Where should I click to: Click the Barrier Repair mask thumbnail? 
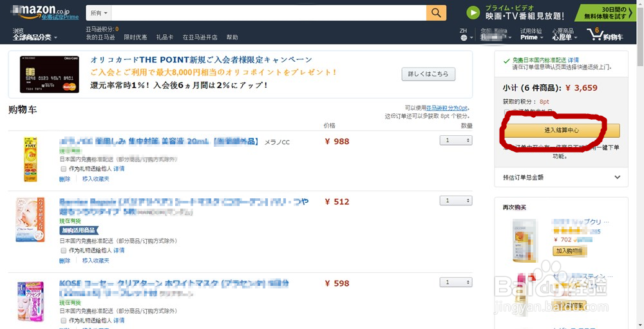point(30,220)
